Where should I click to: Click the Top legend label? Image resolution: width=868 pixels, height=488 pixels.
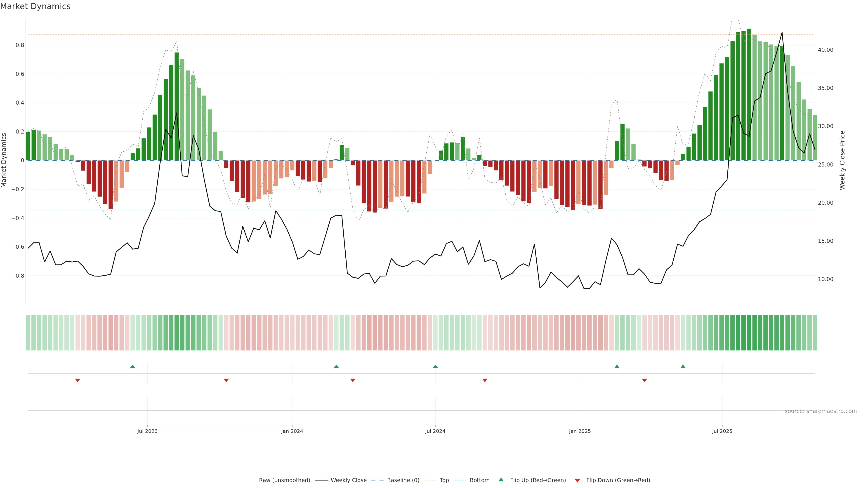coord(444,480)
